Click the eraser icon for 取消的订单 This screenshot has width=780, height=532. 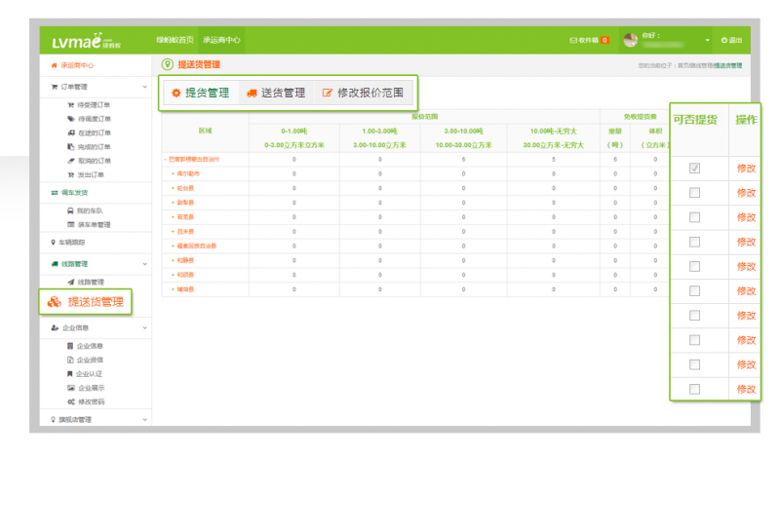coord(71,161)
